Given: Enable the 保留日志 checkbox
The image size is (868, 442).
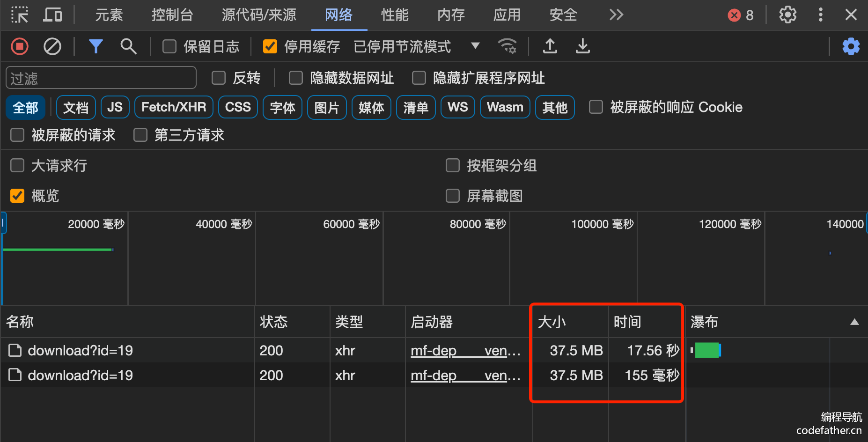Looking at the screenshot, I should [169, 46].
